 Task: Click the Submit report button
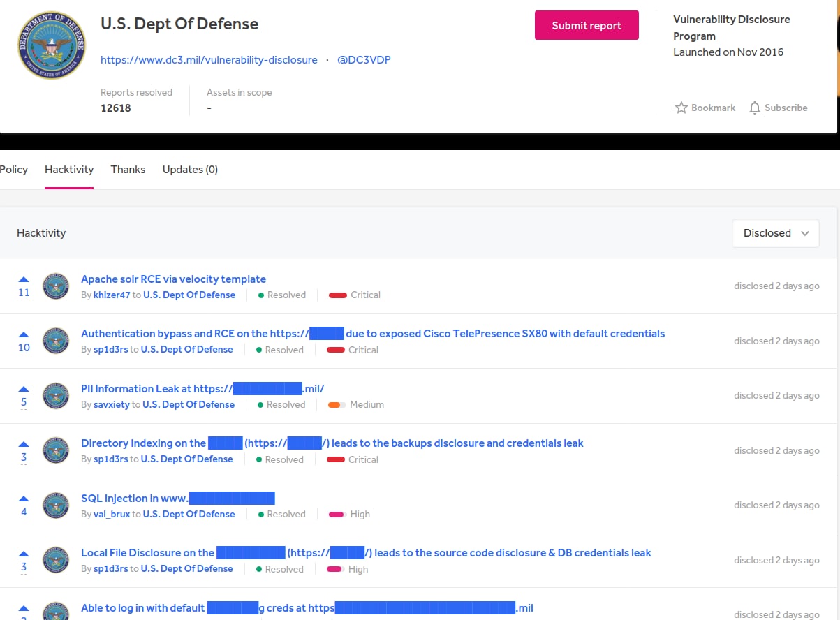pyautogui.click(x=587, y=25)
